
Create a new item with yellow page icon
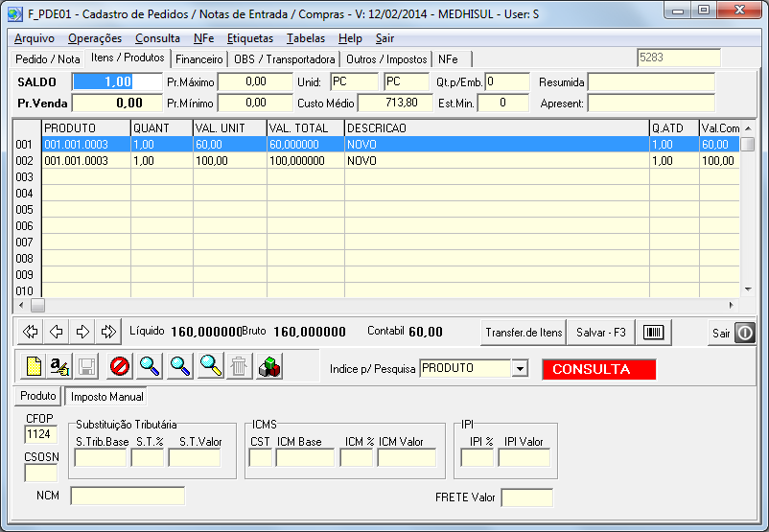[x=33, y=366]
